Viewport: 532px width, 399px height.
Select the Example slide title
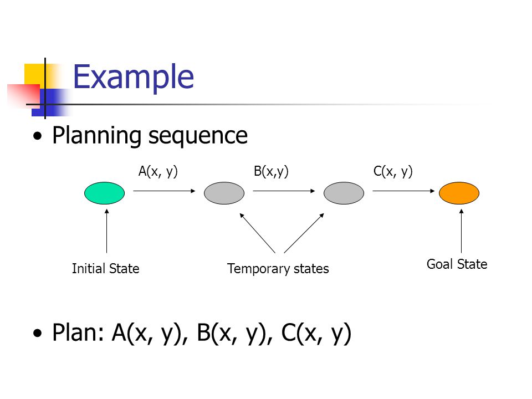coord(134,78)
